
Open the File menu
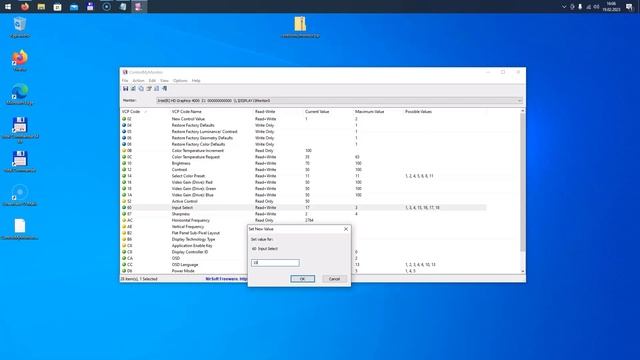[125, 81]
